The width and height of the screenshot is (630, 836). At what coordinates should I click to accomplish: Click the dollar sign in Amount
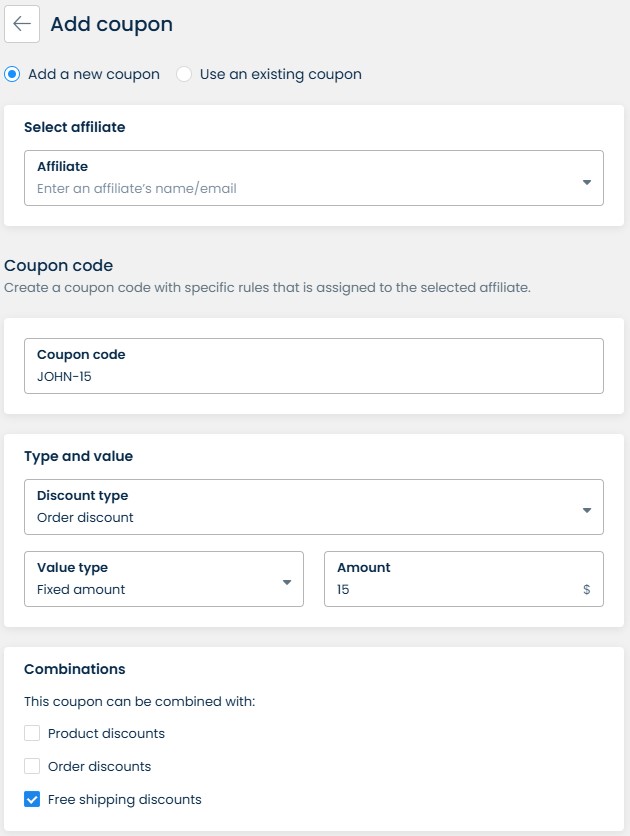(x=587, y=590)
